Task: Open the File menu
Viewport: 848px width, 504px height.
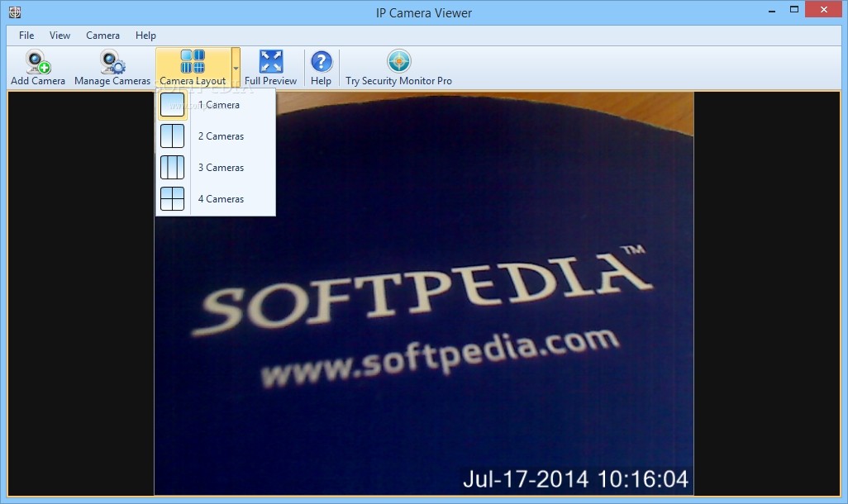Action: pos(26,36)
